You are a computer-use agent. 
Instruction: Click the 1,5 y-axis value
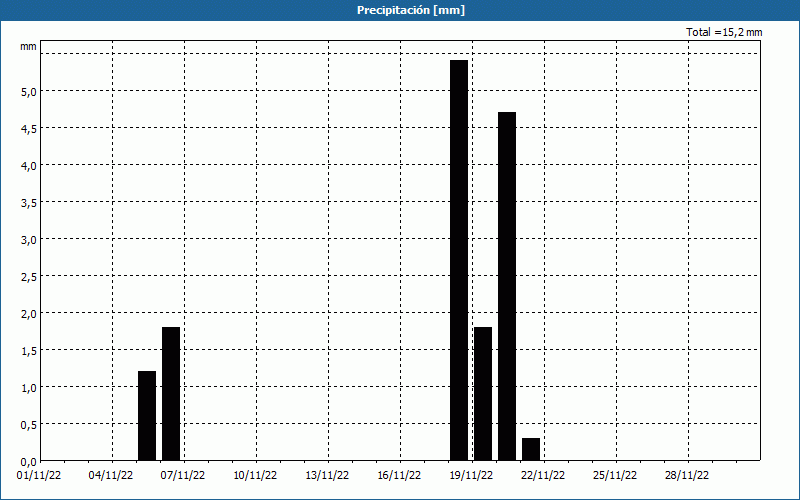coord(29,351)
